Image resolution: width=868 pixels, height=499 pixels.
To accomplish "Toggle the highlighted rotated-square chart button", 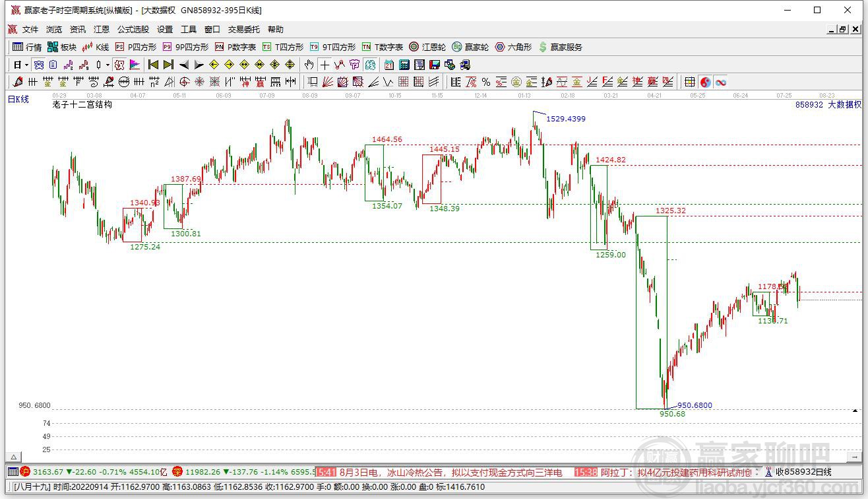I will [x=119, y=65].
